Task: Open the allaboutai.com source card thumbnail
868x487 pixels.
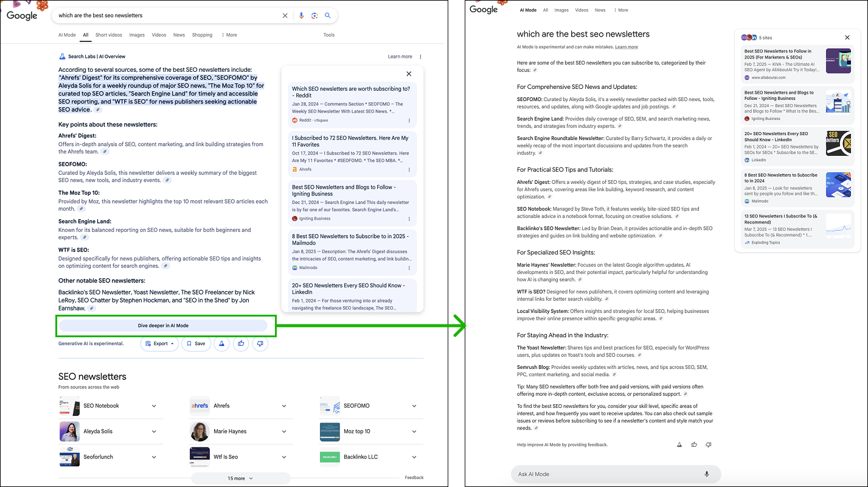Action: (838, 61)
